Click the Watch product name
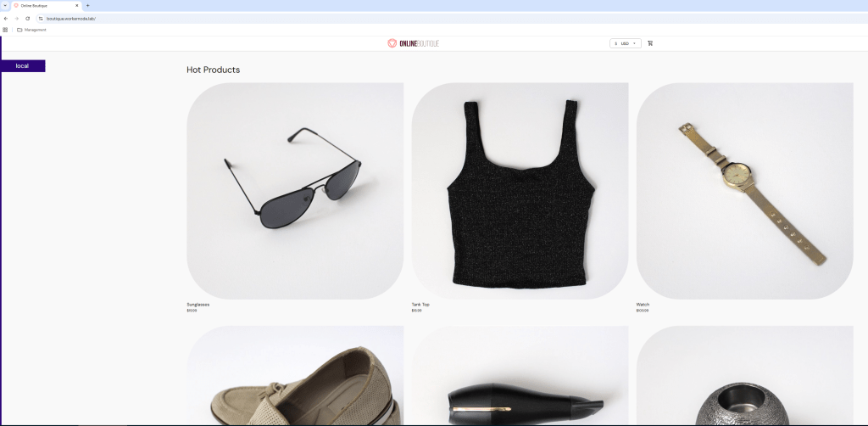Image resolution: width=868 pixels, height=426 pixels. (x=643, y=304)
